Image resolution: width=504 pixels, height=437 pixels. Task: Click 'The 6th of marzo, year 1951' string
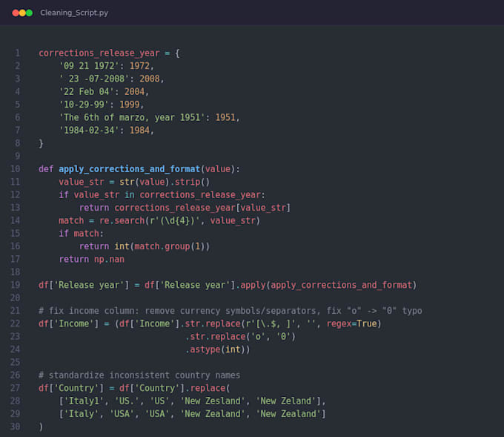pos(132,117)
